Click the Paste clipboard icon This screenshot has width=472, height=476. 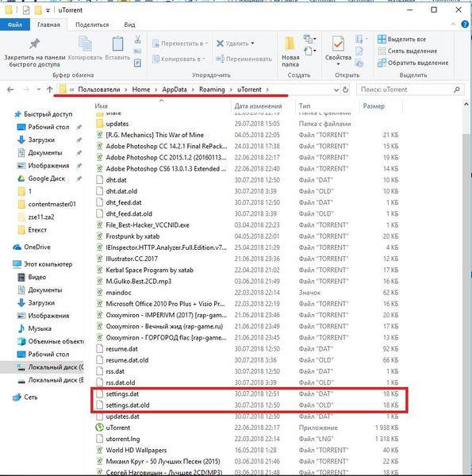[x=117, y=44]
